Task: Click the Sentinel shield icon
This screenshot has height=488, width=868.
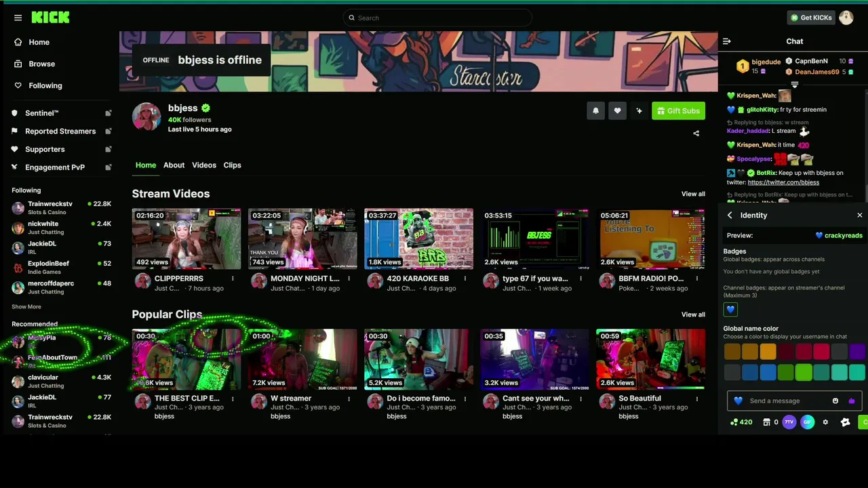Action: coord(15,113)
